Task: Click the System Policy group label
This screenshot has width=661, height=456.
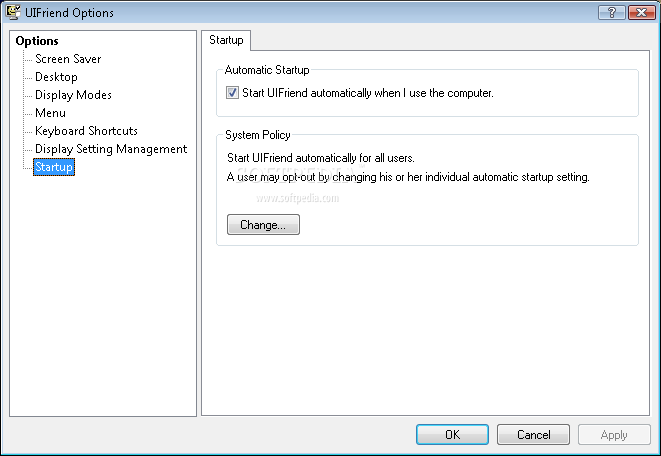Action: (258, 135)
